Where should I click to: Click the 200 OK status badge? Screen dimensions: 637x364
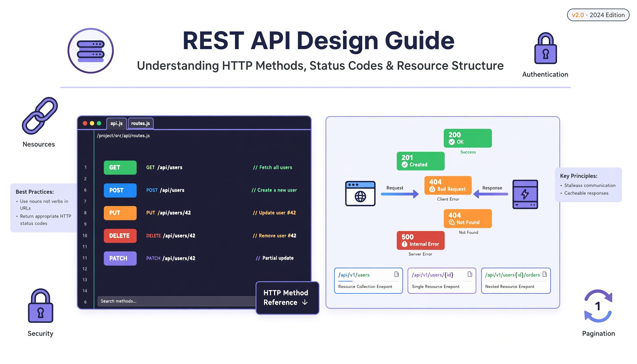point(468,138)
